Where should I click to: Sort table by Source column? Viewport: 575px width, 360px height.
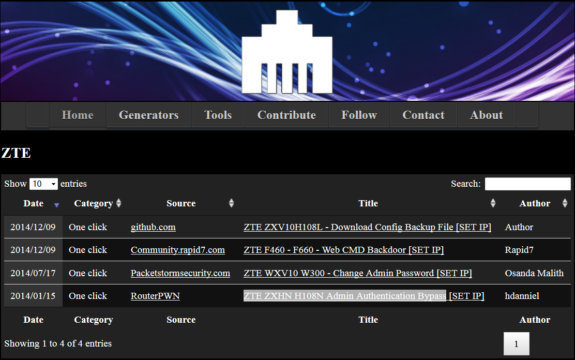coord(181,203)
